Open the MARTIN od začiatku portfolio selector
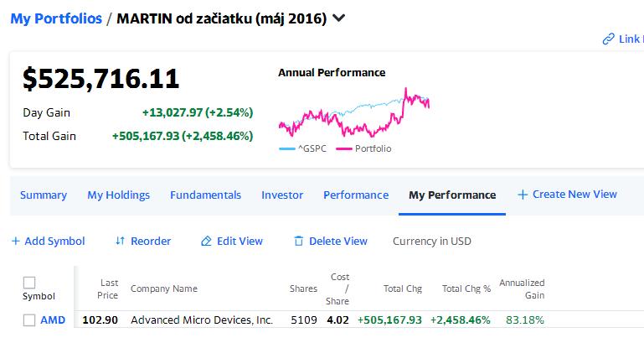Image resolution: width=644 pixels, height=343 pixels. [222, 18]
